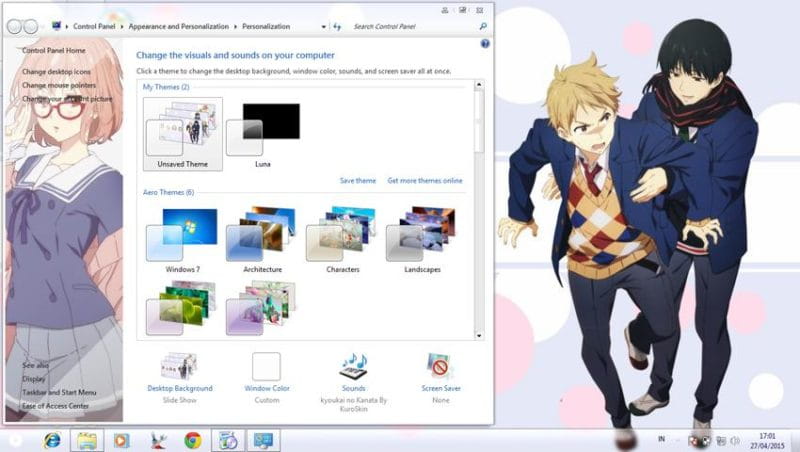The height and width of the screenshot is (452, 800).
Task: Open the bird application taskbar icon
Action: pos(158,440)
